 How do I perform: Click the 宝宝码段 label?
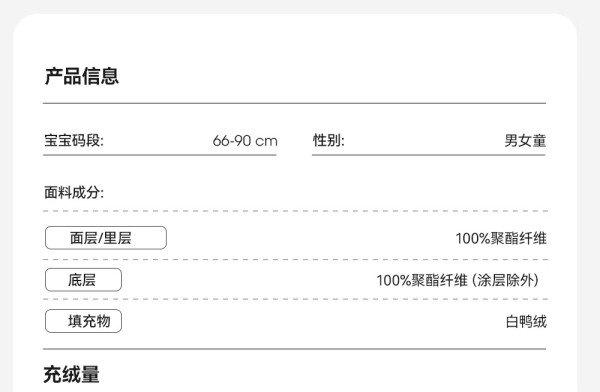point(74,140)
